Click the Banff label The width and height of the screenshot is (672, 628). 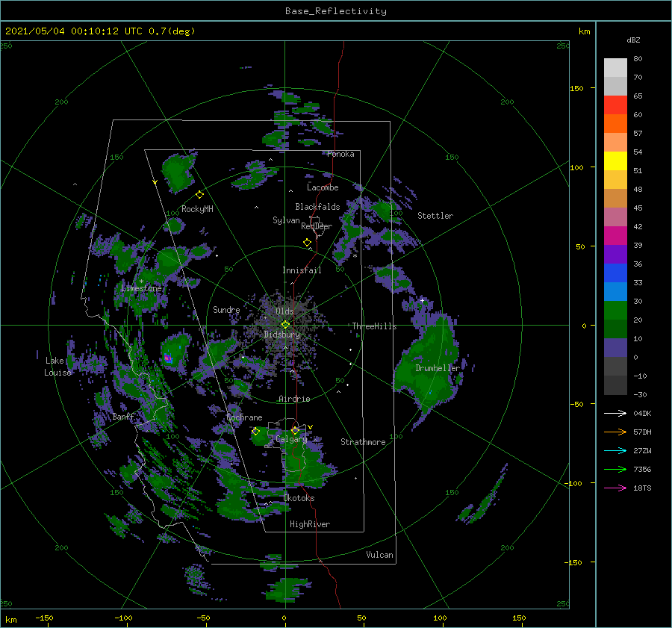click(123, 417)
